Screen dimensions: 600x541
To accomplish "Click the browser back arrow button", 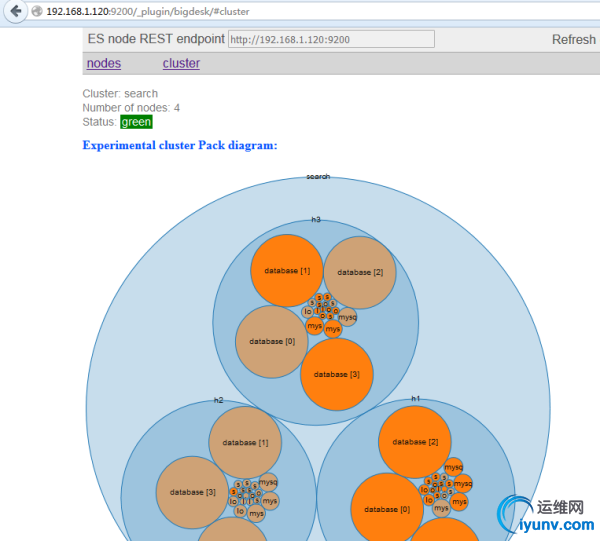I will tap(16, 11).
